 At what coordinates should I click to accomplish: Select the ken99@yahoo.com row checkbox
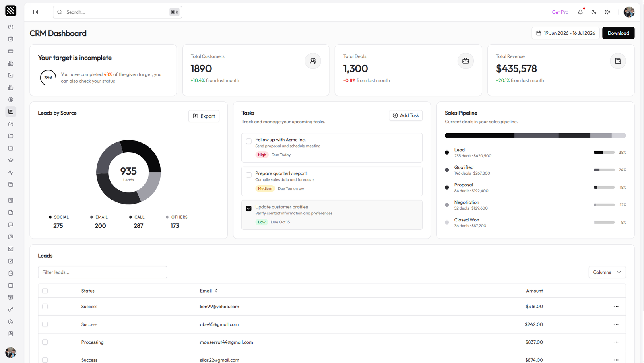pos(45,307)
